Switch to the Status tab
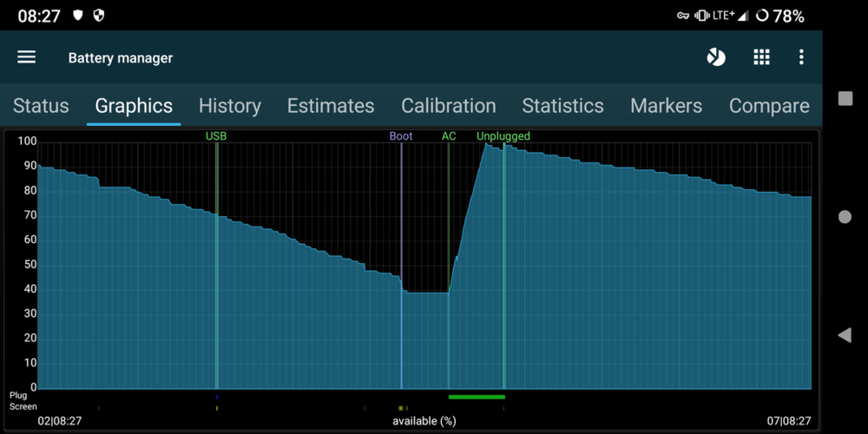The height and width of the screenshot is (434, 868). pos(41,106)
